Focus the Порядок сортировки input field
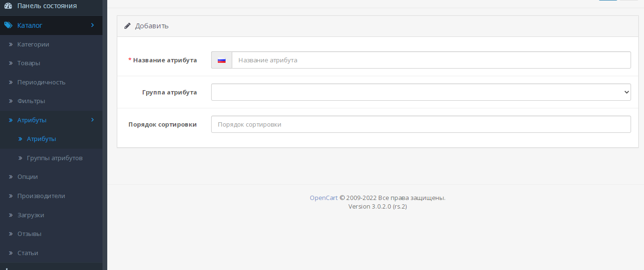The image size is (644, 270). coord(421,124)
